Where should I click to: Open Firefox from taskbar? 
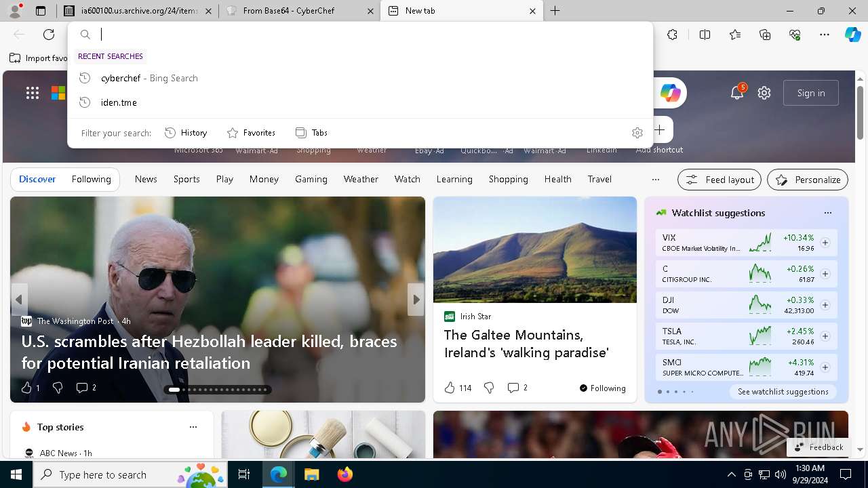(345, 474)
